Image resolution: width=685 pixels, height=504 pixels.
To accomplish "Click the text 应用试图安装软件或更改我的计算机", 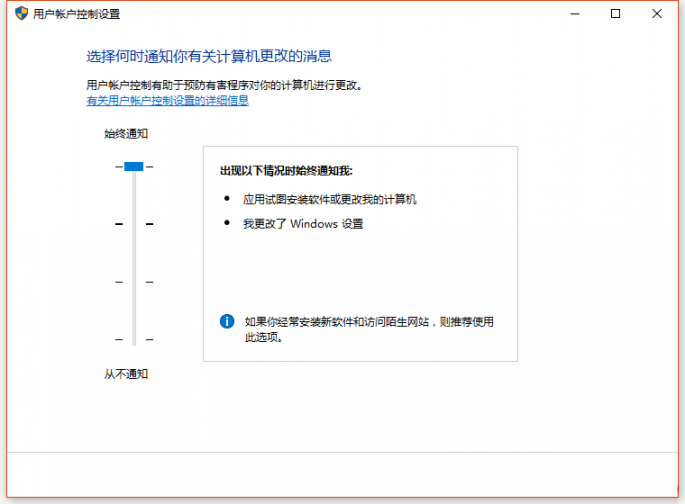I will click(x=330, y=199).
